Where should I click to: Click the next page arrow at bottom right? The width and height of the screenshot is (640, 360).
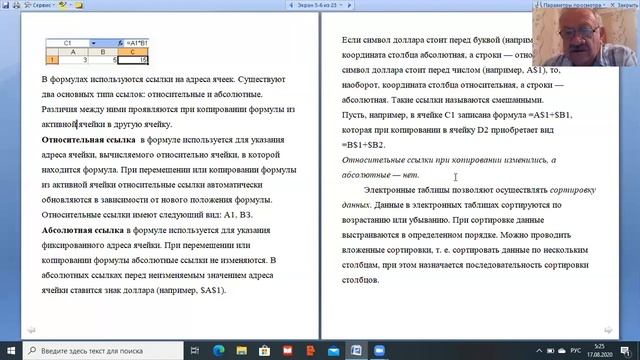click(608, 330)
